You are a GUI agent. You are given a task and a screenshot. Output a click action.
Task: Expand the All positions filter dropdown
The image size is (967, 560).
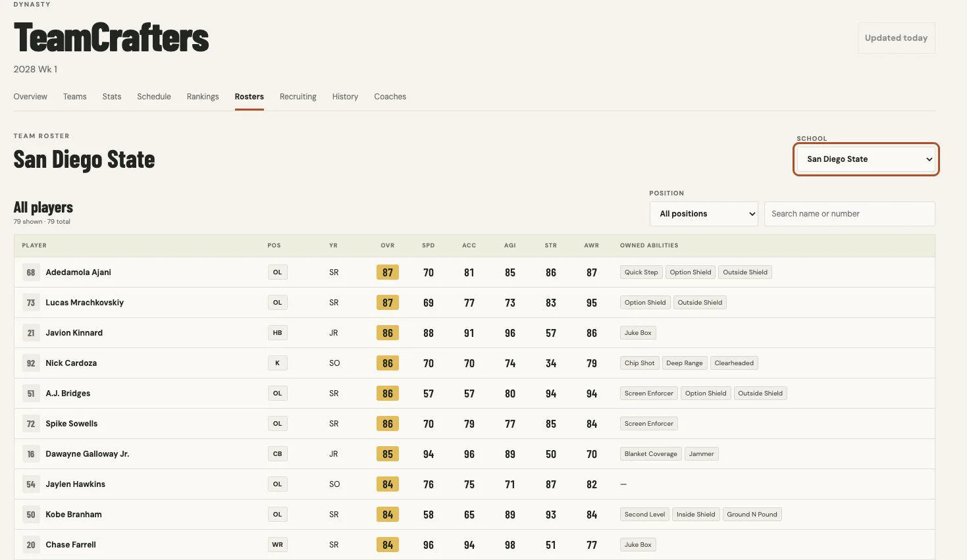pos(704,214)
